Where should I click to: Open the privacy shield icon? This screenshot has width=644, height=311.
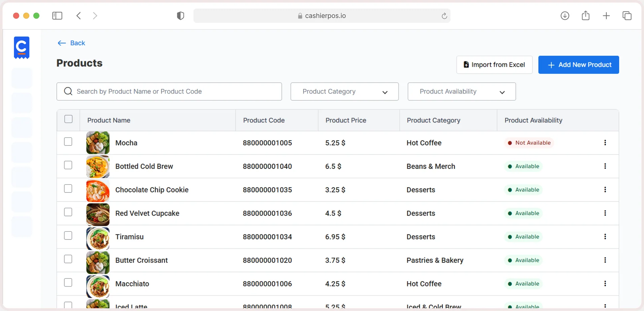180,16
